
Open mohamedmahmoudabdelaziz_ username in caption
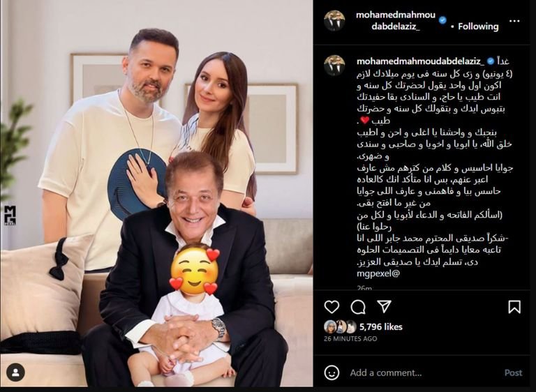tap(420, 61)
